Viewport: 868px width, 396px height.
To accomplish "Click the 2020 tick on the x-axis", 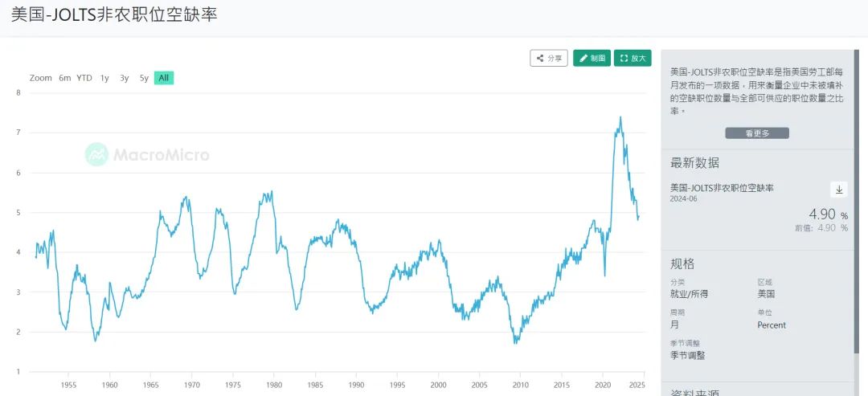I will pyautogui.click(x=603, y=385).
